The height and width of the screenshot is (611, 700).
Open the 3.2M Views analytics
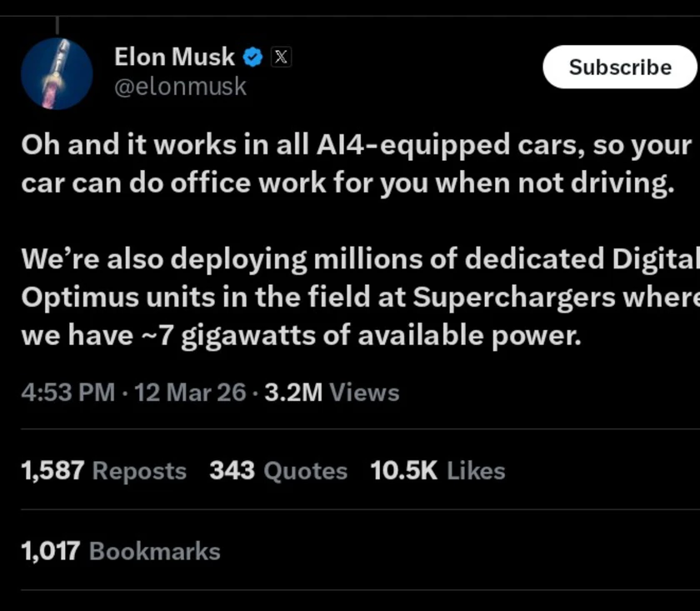[x=332, y=392]
